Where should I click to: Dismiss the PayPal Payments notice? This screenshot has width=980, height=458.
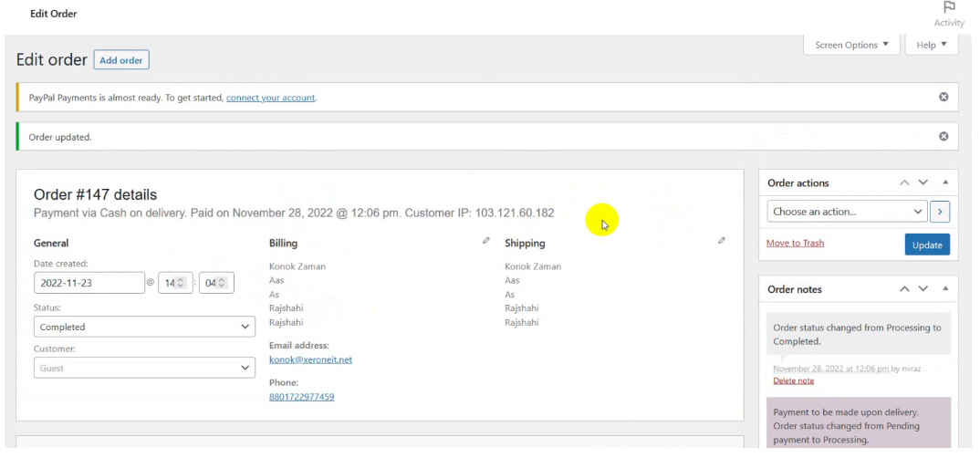pos(944,97)
